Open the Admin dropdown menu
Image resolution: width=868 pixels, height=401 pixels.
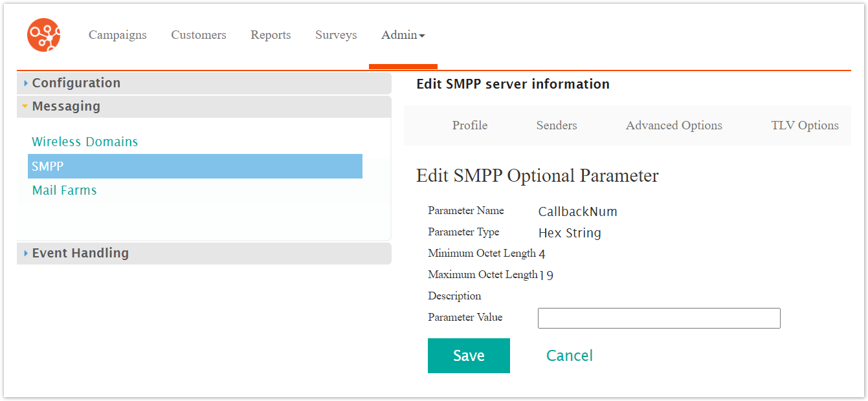pyautogui.click(x=403, y=35)
